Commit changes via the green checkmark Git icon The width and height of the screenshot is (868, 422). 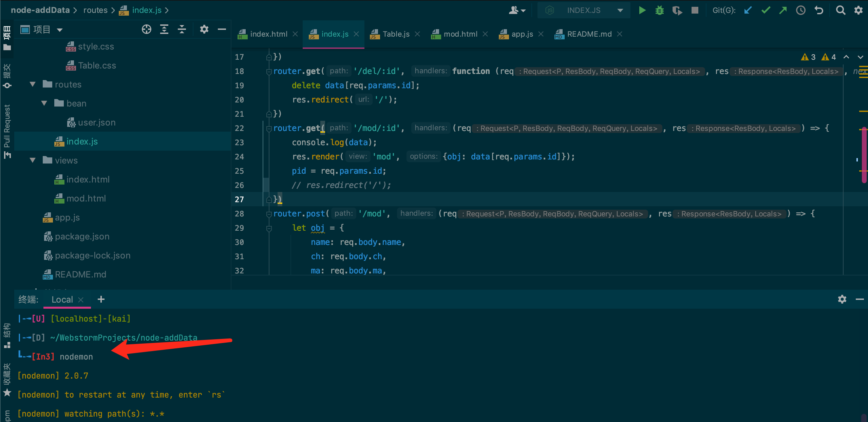(x=766, y=10)
